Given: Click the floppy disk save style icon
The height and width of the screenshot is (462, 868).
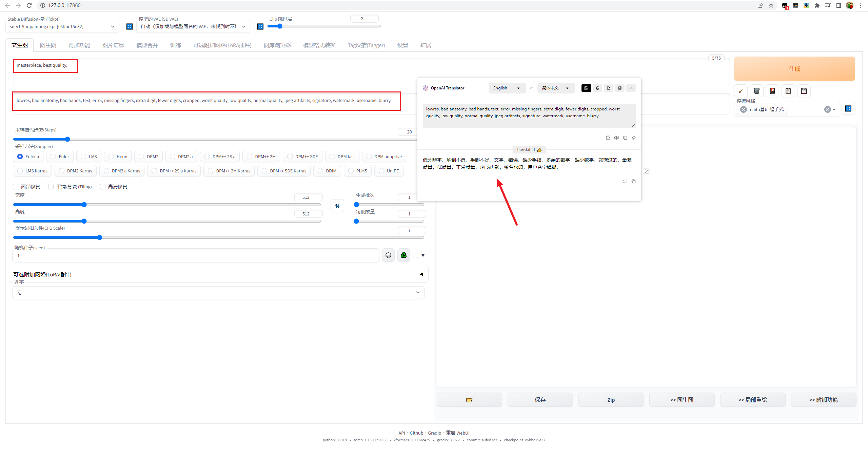Looking at the screenshot, I should coord(804,91).
